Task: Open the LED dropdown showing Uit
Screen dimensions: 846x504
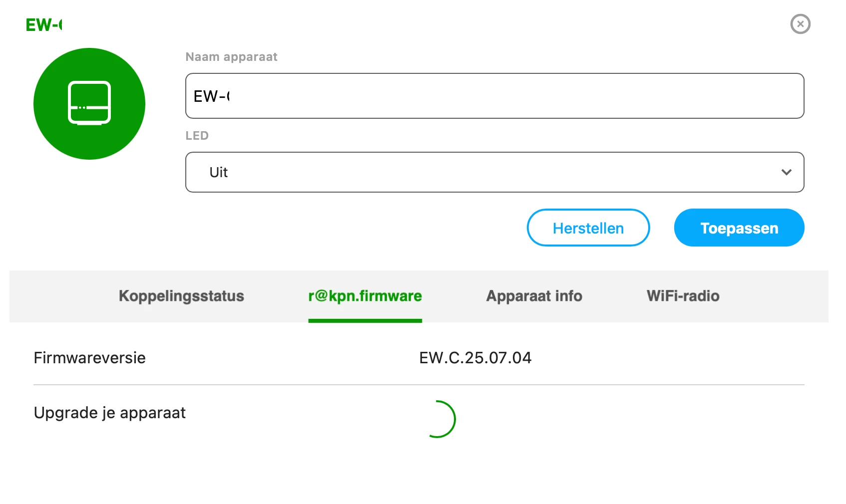Action: [x=494, y=172]
